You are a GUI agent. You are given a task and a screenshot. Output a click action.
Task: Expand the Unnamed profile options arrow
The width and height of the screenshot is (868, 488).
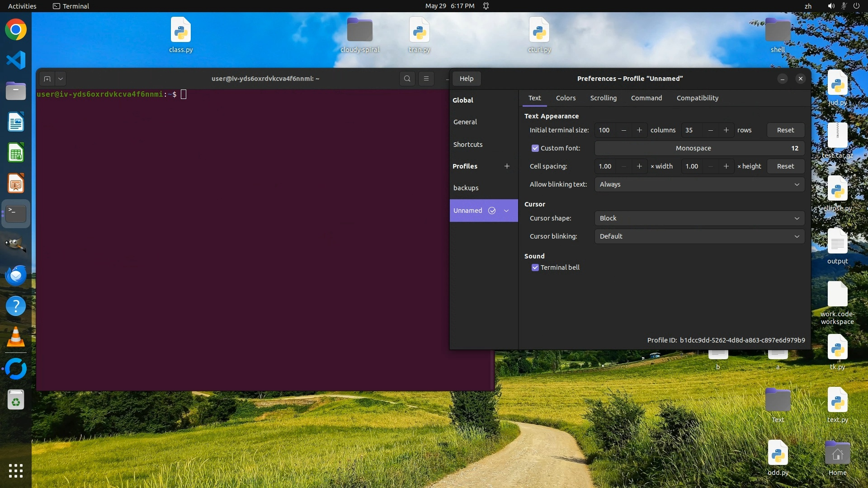coord(506,211)
